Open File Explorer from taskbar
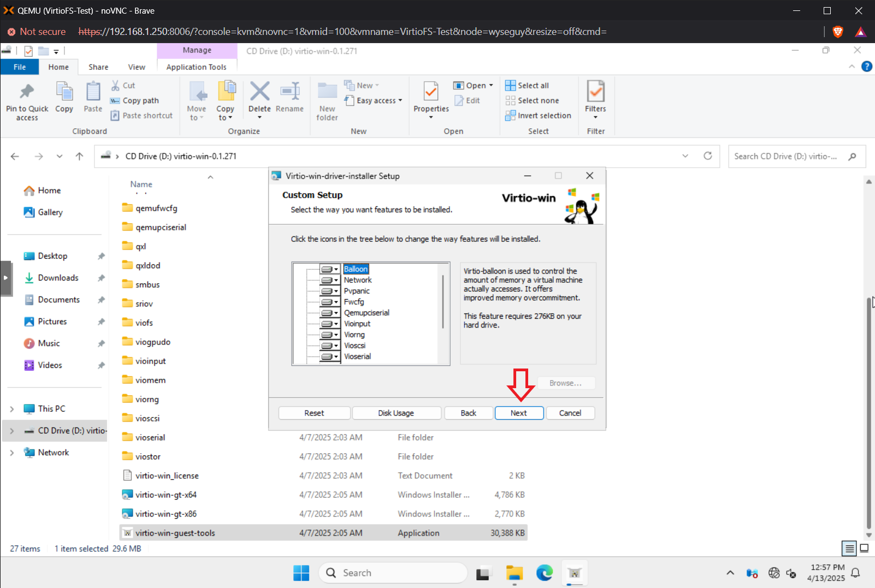 (x=514, y=573)
